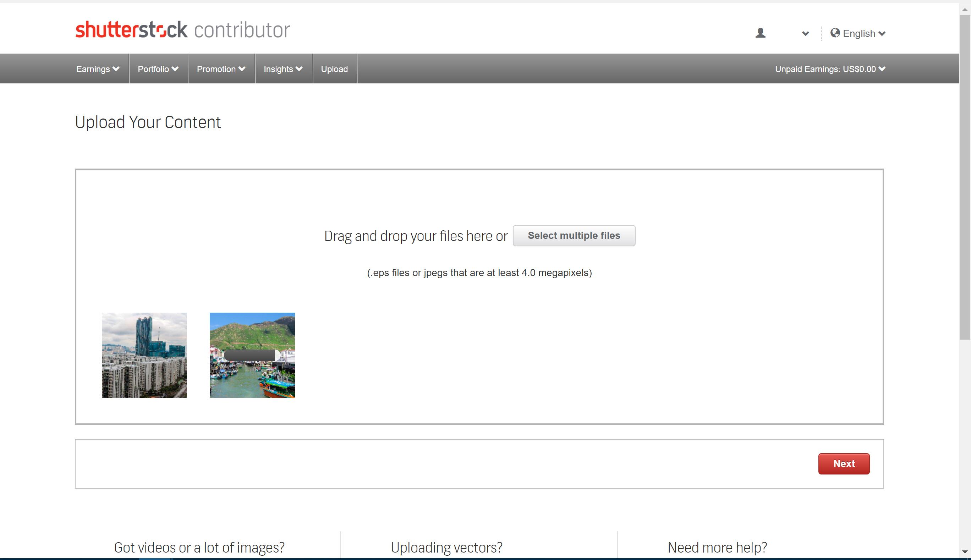This screenshot has height=560, width=971.
Task: Expand Unpaid Earnings US$0.00 dropdown
Action: [830, 69]
